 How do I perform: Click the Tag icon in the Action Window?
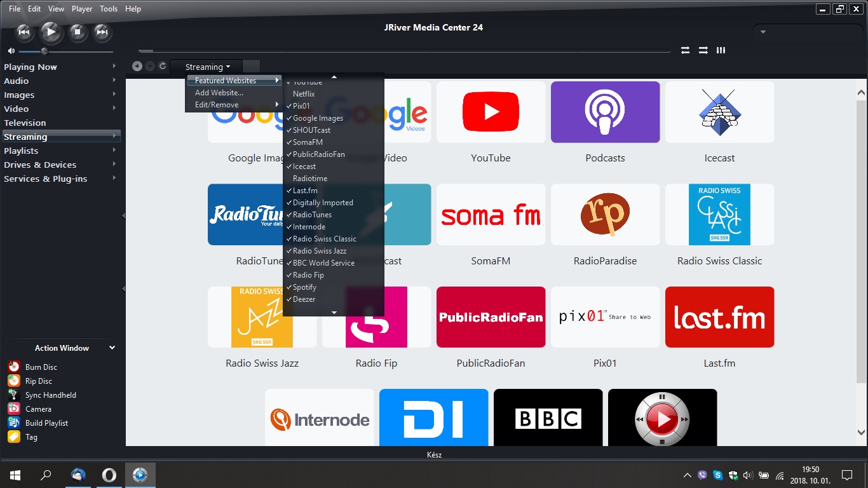coord(14,437)
